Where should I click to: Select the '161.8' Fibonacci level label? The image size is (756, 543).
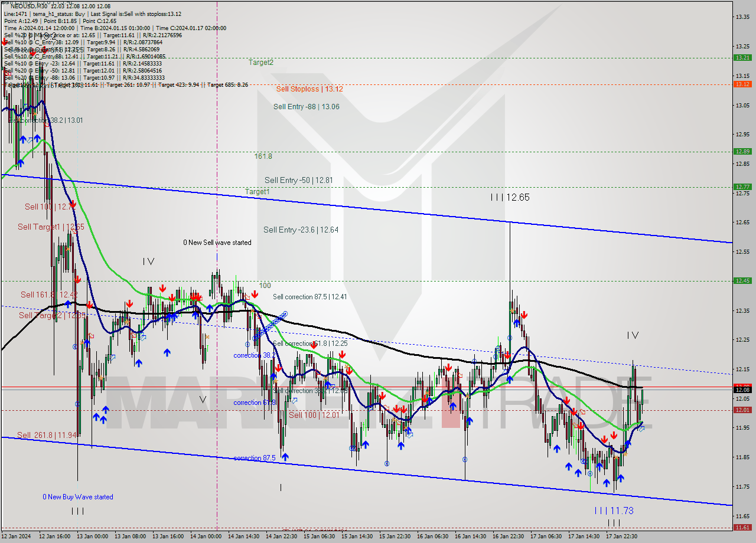point(263,156)
